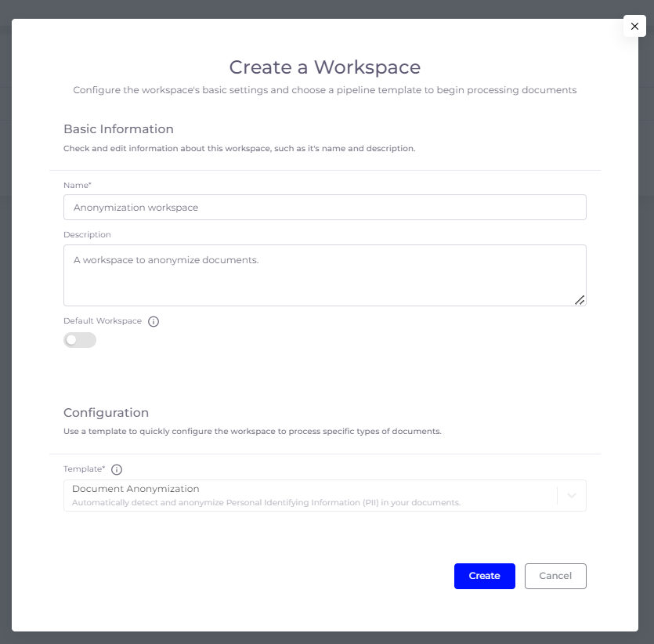Click the info icon beside Template label
This screenshot has height=644, width=654.
pos(116,469)
